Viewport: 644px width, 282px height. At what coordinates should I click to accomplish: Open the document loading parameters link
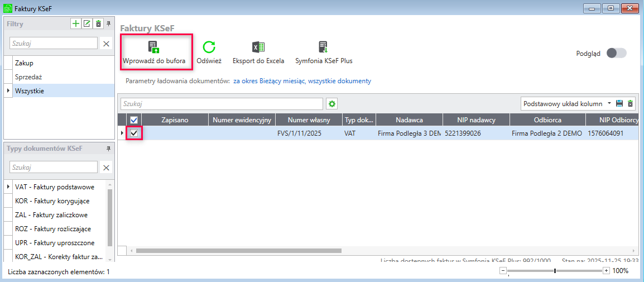(301, 81)
